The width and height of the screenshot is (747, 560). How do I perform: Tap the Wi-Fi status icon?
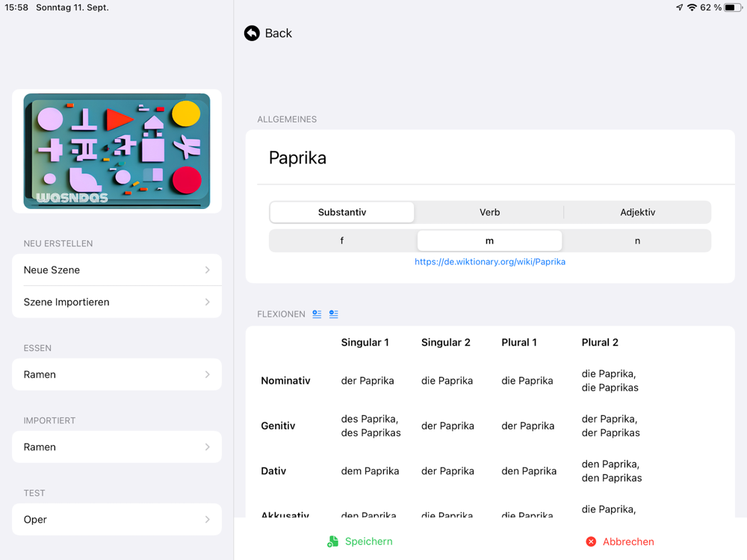pos(692,7)
